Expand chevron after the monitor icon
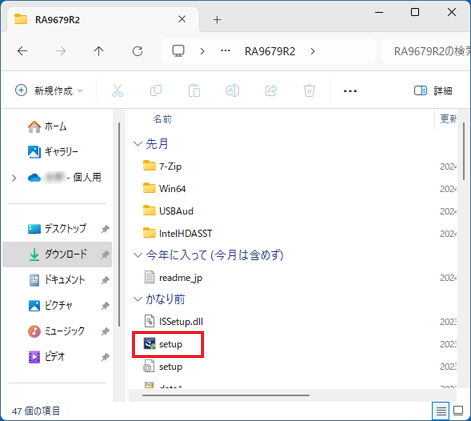 point(202,51)
